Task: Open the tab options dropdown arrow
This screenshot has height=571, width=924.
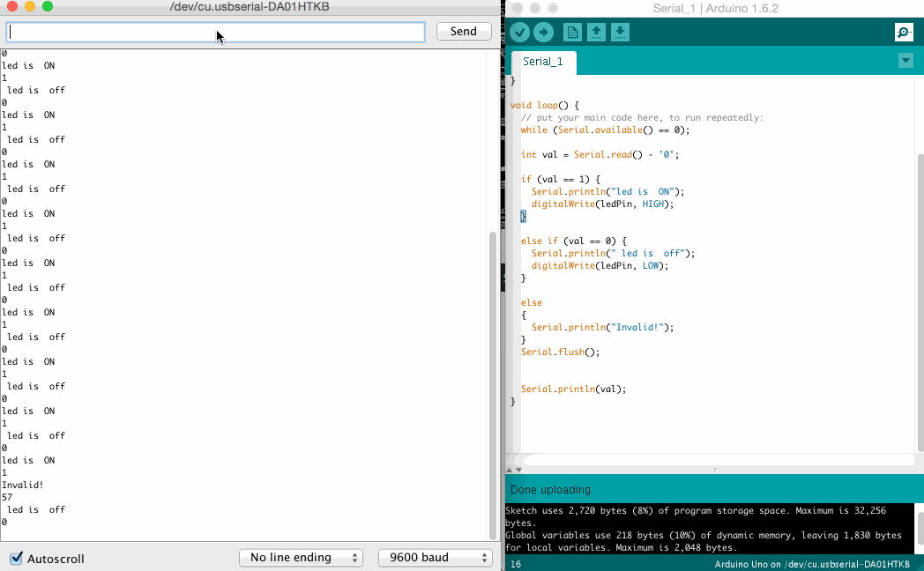Action: (x=905, y=61)
